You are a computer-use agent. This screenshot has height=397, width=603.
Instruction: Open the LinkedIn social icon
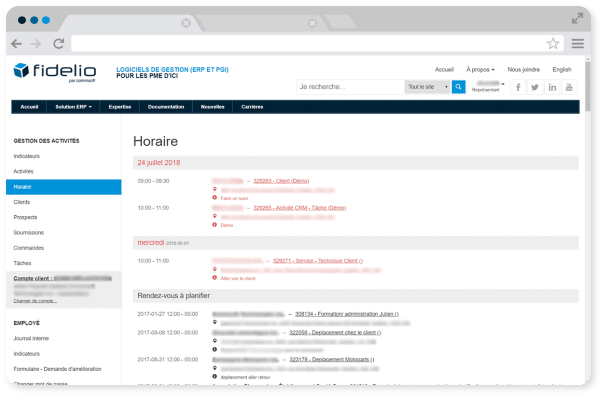(552, 87)
